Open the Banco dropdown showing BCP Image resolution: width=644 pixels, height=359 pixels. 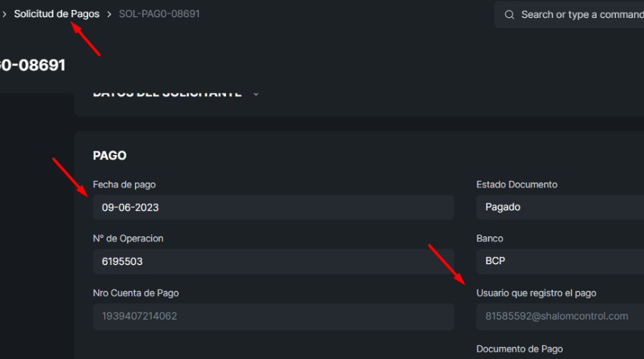pos(560,261)
